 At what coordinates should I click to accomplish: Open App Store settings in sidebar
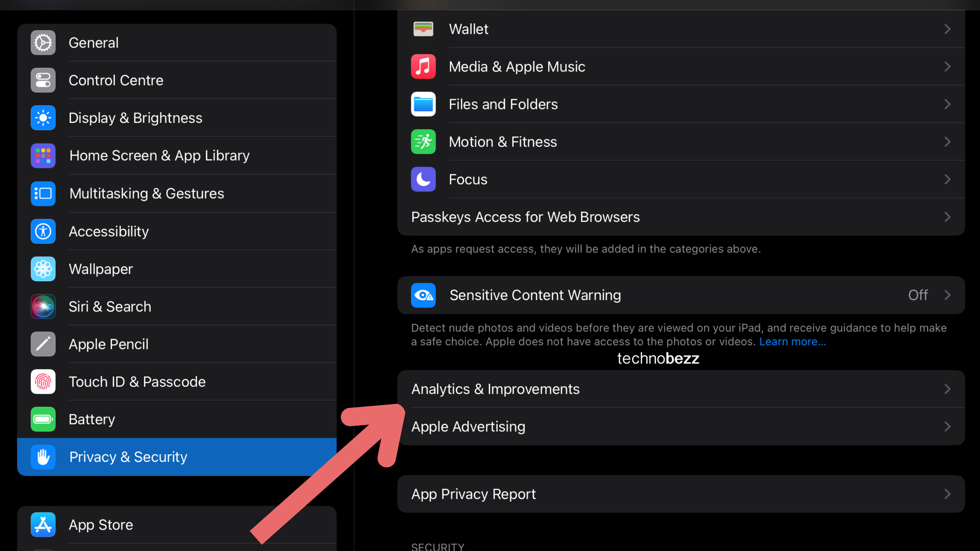pos(177,525)
